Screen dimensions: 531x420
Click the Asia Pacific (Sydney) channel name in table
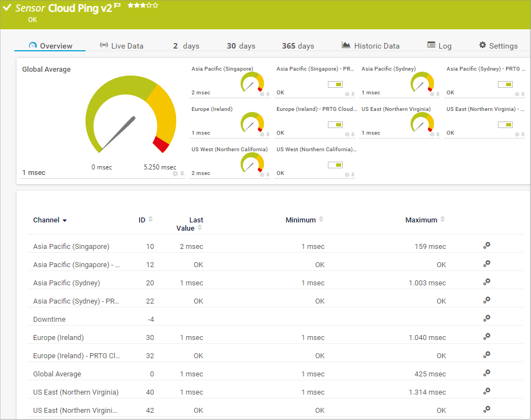coord(66,283)
